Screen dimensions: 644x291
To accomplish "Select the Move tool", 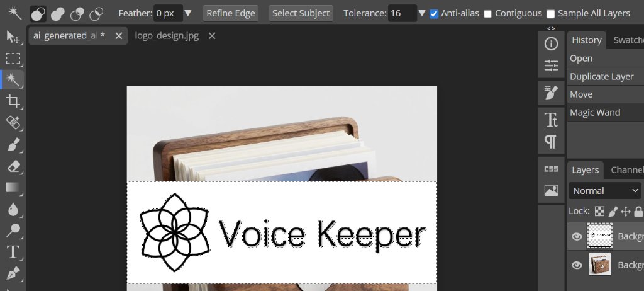I will tap(13, 37).
